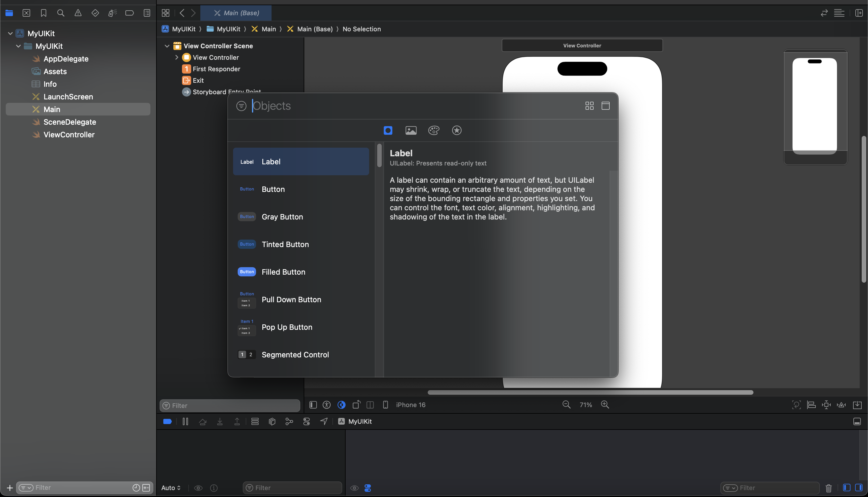Click the zoom in magnifier icon
Image resolution: width=868 pixels, height=497 pixels.
(605, 404)
